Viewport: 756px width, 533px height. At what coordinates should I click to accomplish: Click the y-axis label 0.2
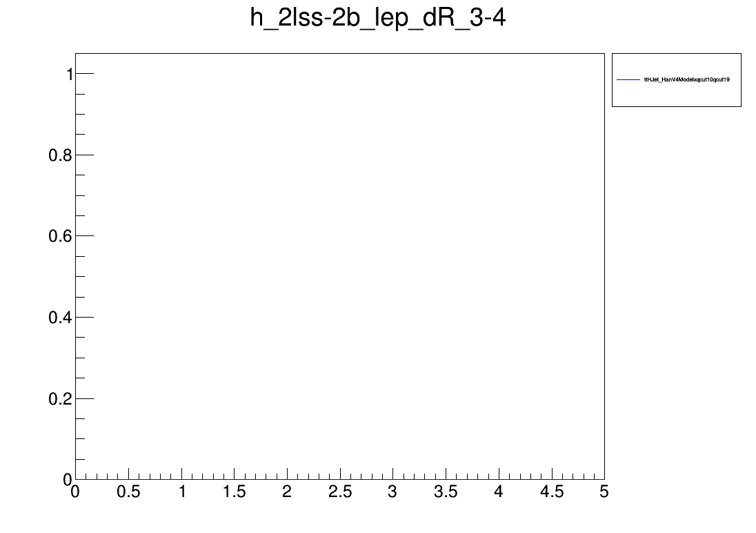[x=60, y=399]
